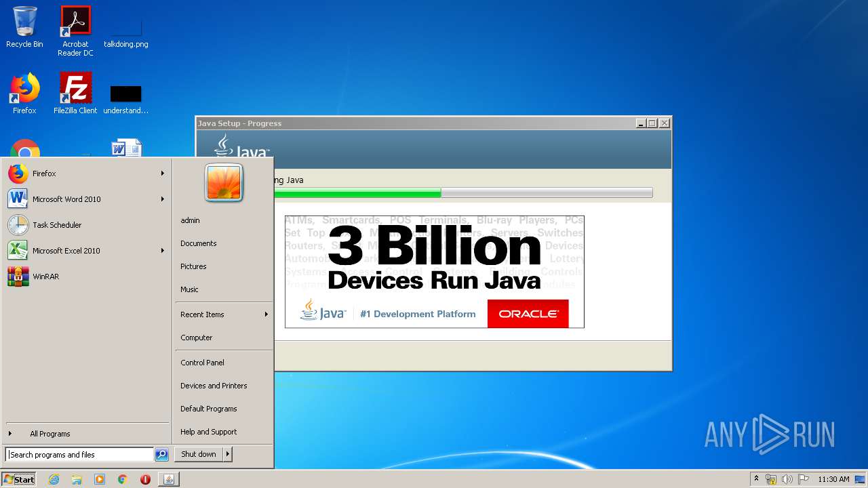Open shutdown options arrow menu
868x488 pixels.
pos(228,454)
